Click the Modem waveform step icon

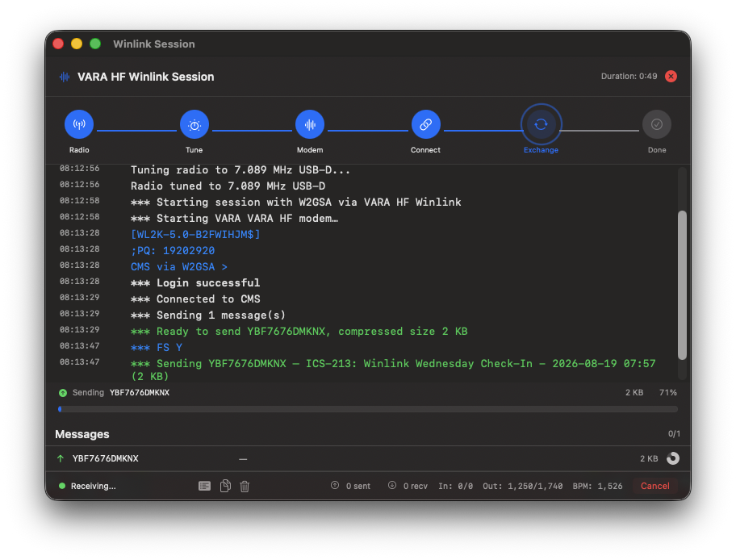coord(310,124)
